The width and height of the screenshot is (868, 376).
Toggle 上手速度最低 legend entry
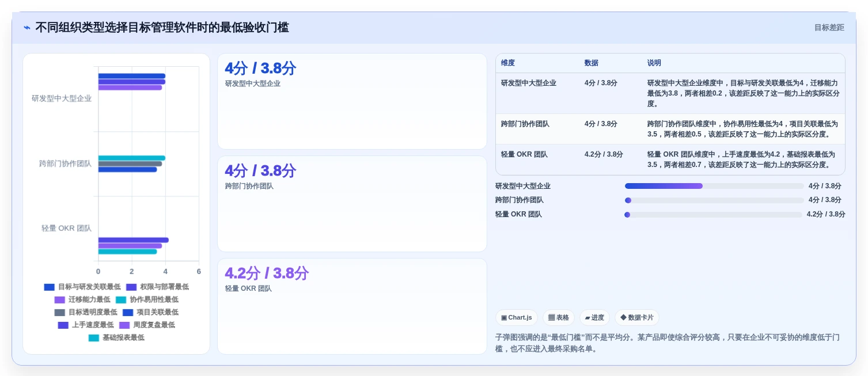[x=86, y=325]
